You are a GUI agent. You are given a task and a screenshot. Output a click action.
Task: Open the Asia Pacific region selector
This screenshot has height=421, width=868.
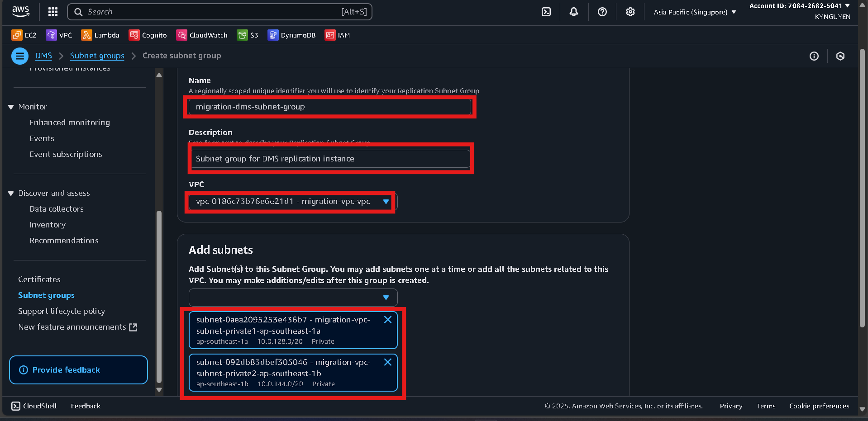694,12
